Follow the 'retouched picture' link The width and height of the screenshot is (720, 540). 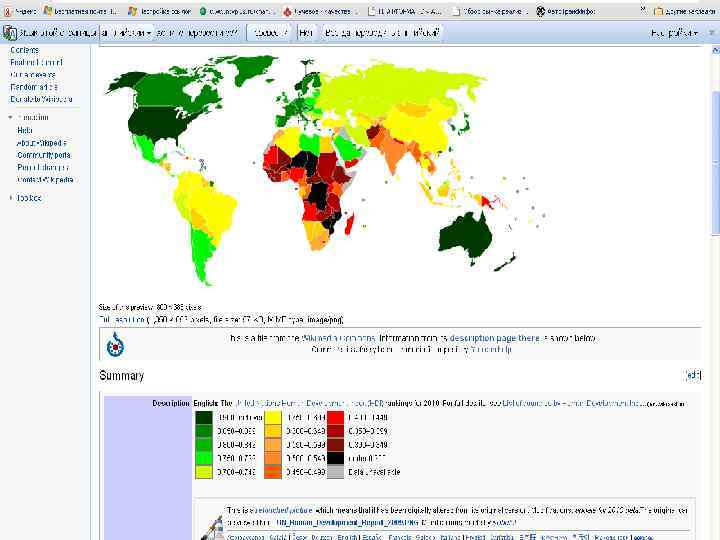pos(283,510)
